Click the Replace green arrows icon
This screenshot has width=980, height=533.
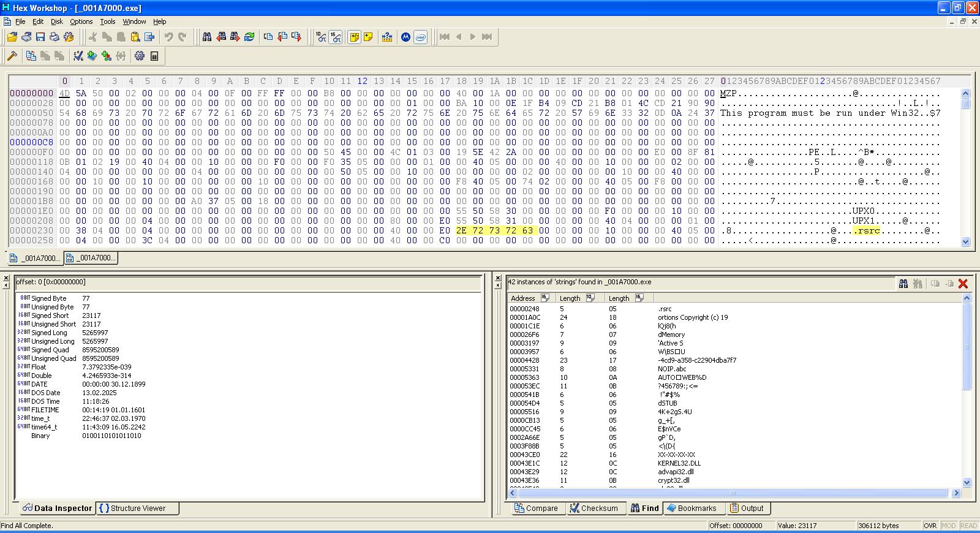point(249,37)
